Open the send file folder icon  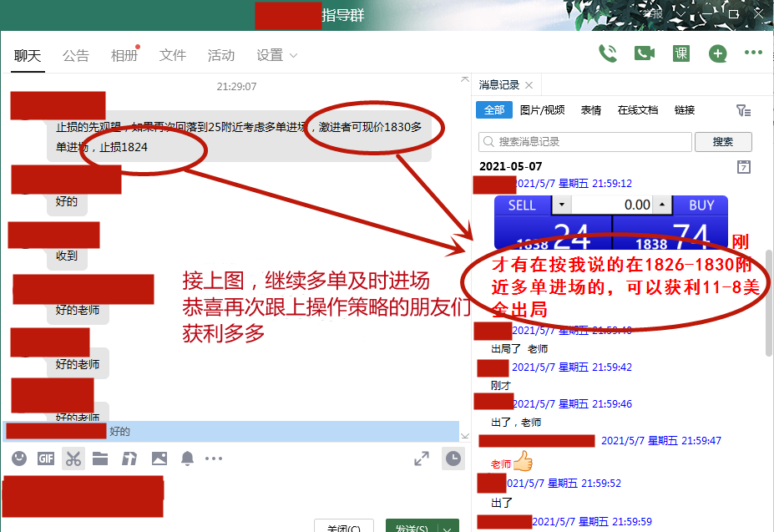pyautogui.click(x=100, y=458)
